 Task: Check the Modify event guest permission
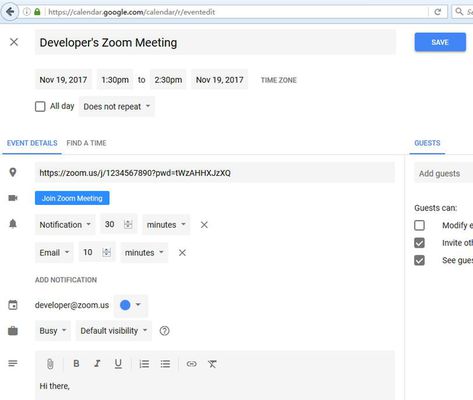pos(419,225)
